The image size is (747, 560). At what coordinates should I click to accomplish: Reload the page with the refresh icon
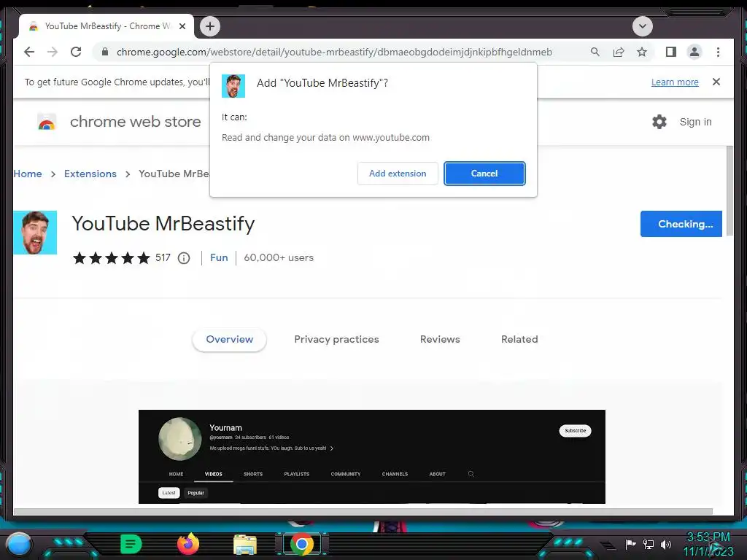[76, 52]
